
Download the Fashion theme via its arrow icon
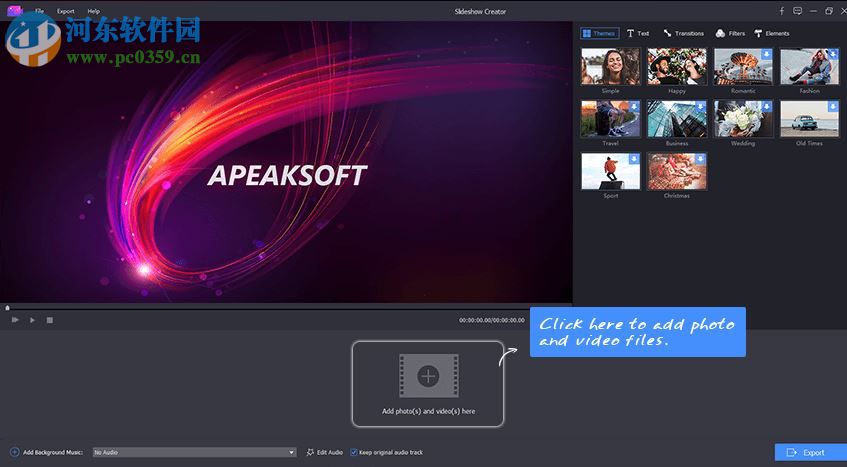pos(833,55)
